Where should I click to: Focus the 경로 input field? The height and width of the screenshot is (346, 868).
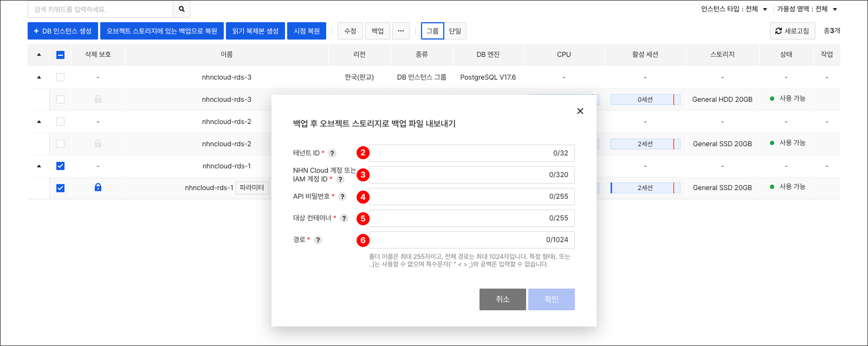(x=472, y=240)
